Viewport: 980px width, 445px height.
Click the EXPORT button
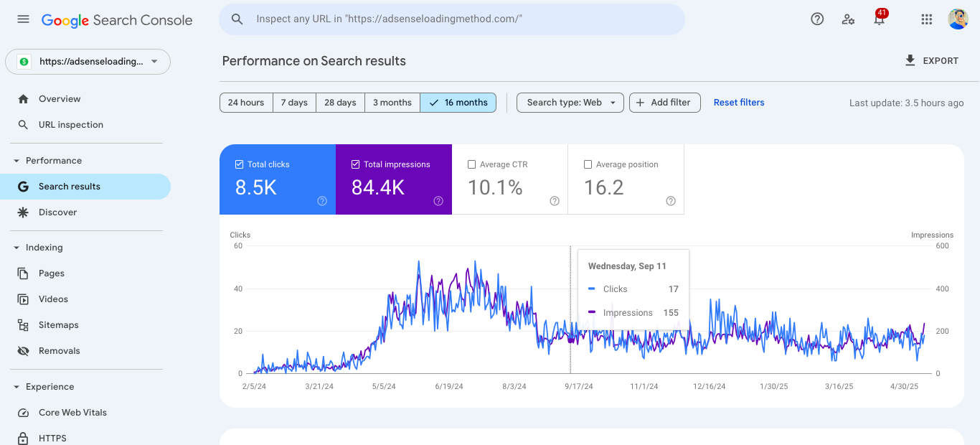[x=932, y=61]
